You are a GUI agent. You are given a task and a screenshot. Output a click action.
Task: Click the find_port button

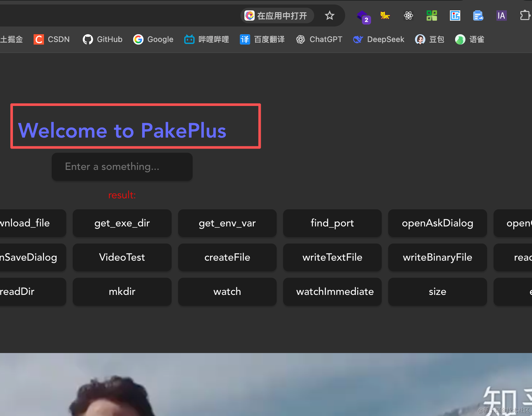(x=332, y=223)
